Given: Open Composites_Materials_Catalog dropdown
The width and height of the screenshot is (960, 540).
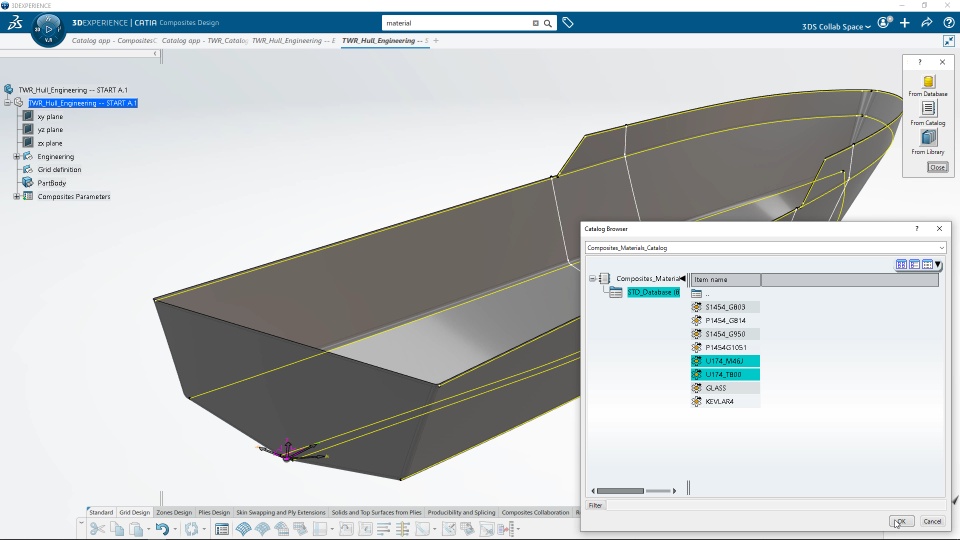Looking at the screenshot, I should pyautogui.click(x=942, y=248).
